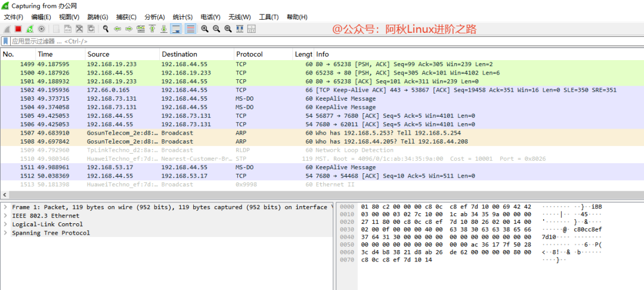Sort packets by Protocol column header
The width and height of the screenshot is (644, 290).
(x=249, y=54)
